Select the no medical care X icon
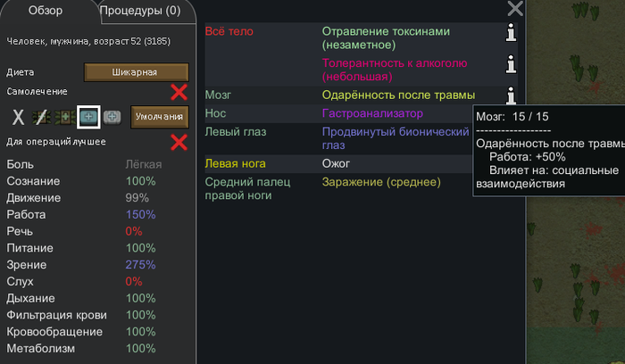The height and width of the screenshot is (364, 625). coord(18,116)
